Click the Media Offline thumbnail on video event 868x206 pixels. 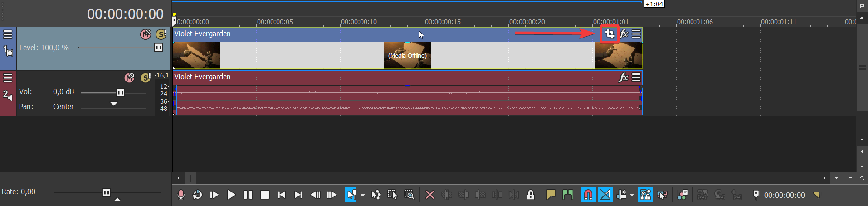click(x=407, y=56)
